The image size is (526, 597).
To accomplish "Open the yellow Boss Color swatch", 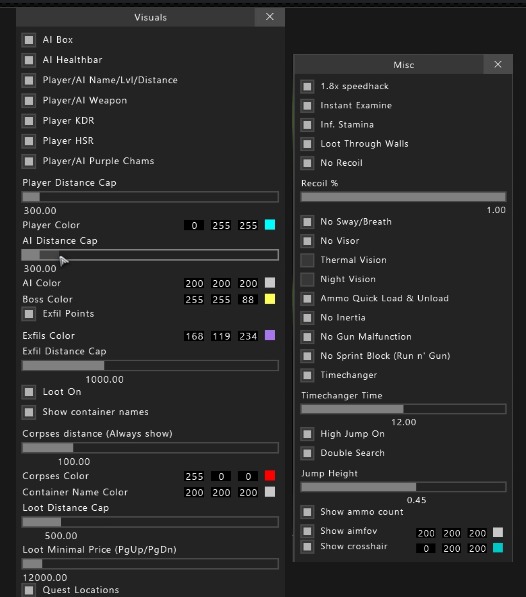I will point(270,299).
